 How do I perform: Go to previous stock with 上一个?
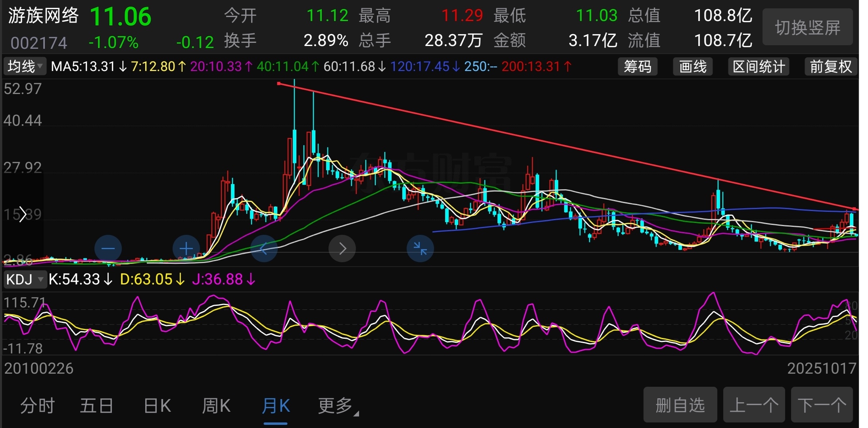pyautogui.click(x=754, y=405)
